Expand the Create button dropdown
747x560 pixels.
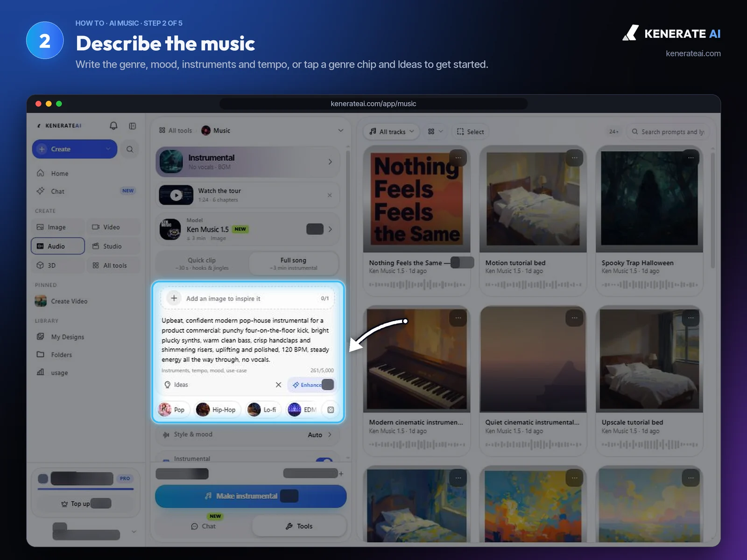coord(108,149)
